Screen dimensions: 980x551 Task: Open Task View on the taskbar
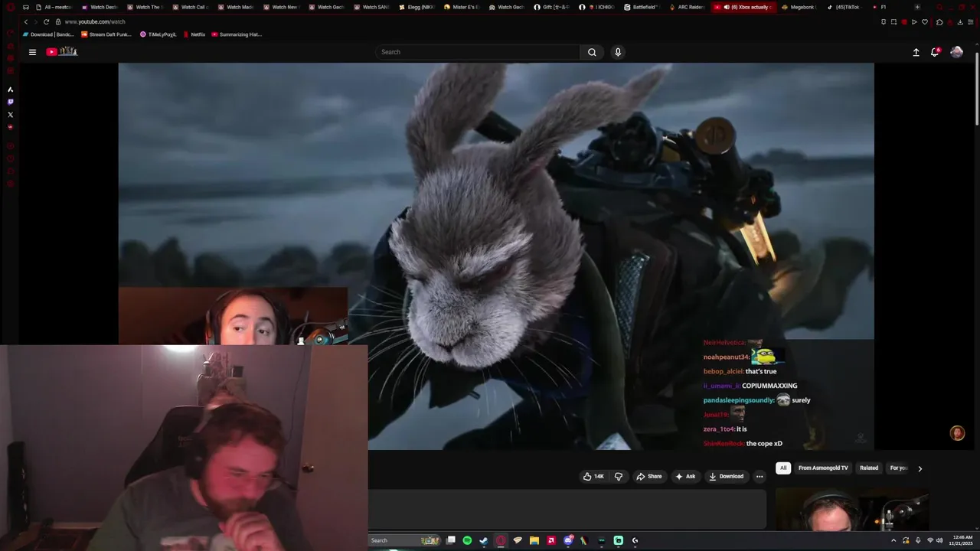pos(451,540)
